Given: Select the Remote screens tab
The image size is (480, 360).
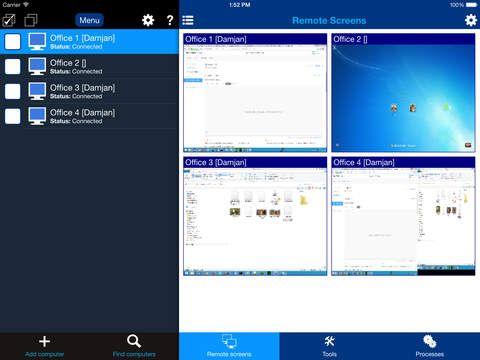Looking at the screenshot, I should [x=229, y=346].
